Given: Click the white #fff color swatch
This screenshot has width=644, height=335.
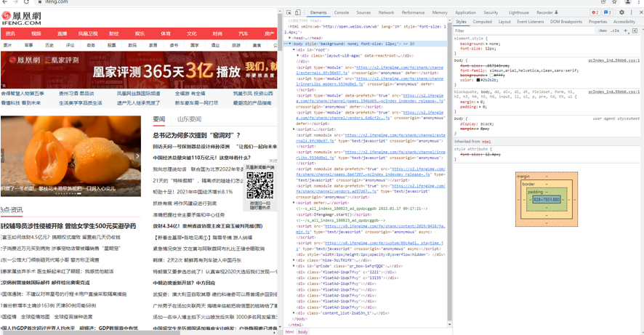Looking at the screenshot, I should (491, 76).
